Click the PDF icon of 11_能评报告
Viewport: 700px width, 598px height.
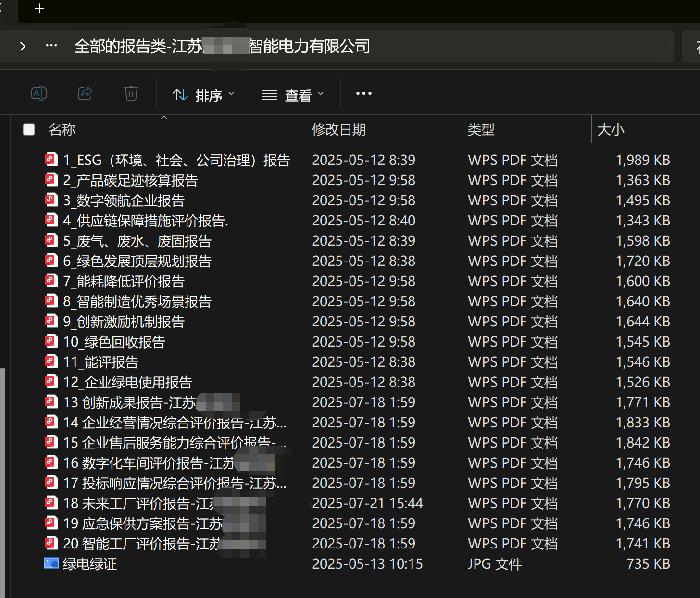[x=51, y=361]
